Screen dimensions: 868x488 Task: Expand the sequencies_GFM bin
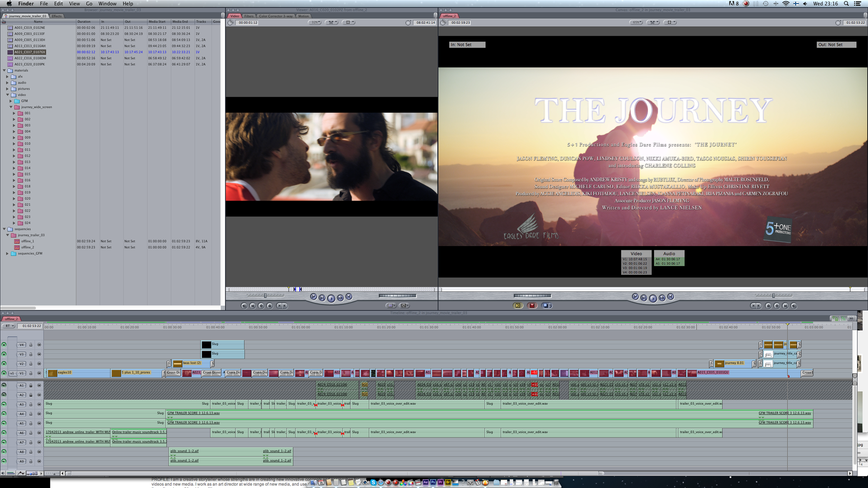7,253
